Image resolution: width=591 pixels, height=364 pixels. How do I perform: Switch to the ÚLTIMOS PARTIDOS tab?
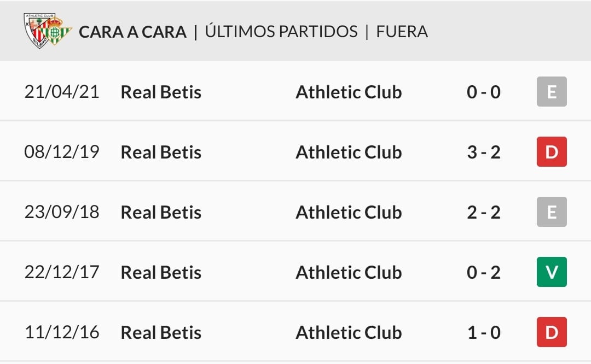pos(281,31)
